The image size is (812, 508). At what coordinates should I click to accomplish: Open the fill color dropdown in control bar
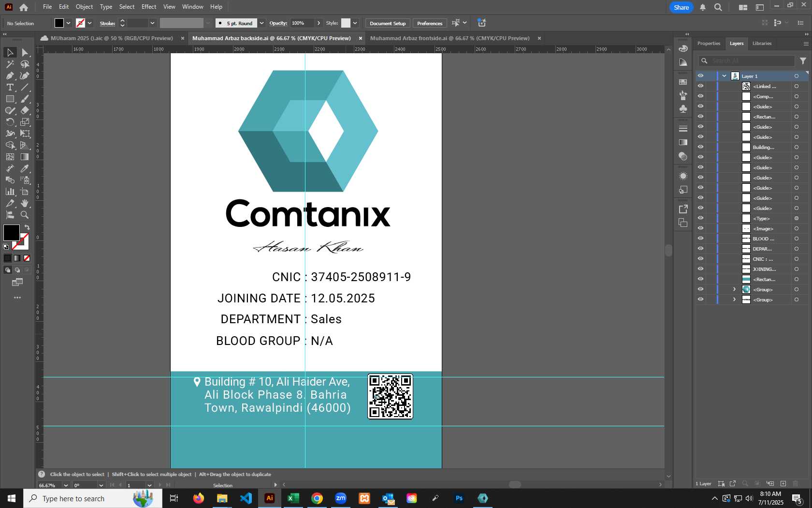click(68, 23)
